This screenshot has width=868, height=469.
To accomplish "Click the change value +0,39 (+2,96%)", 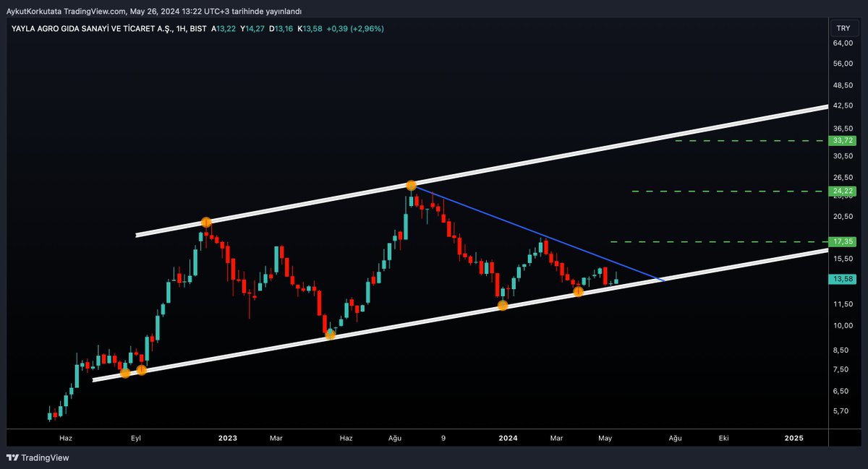I will coord(355,28).
